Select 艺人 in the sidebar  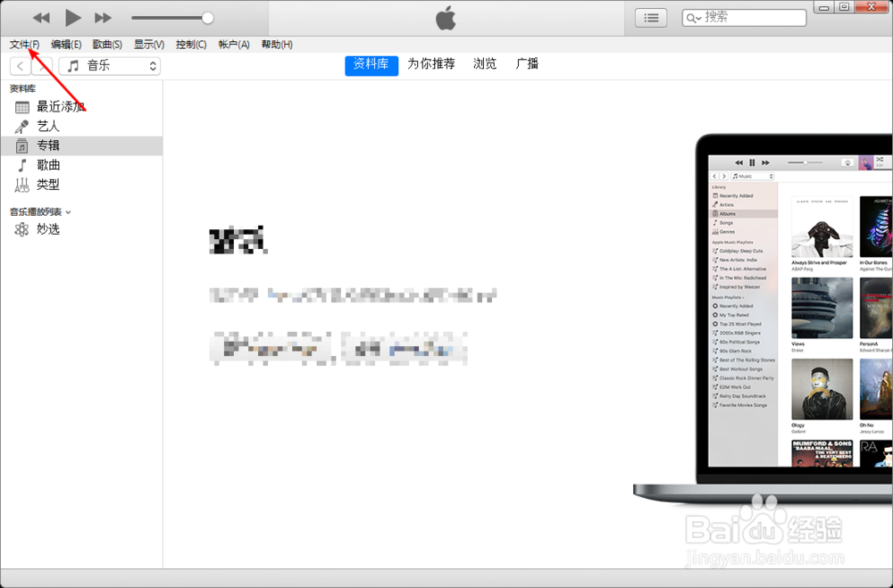81,126
